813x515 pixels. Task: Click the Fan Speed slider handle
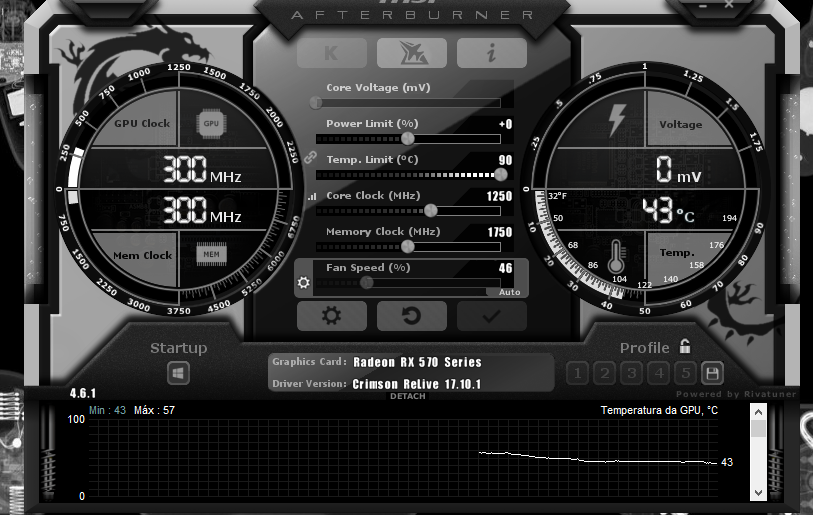tap(367, 283)
